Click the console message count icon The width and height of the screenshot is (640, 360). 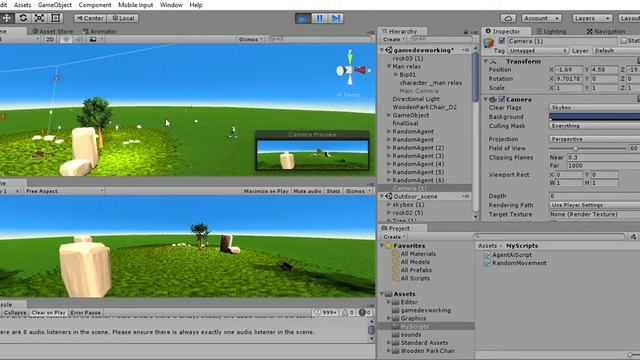click(x=318, y=313)
